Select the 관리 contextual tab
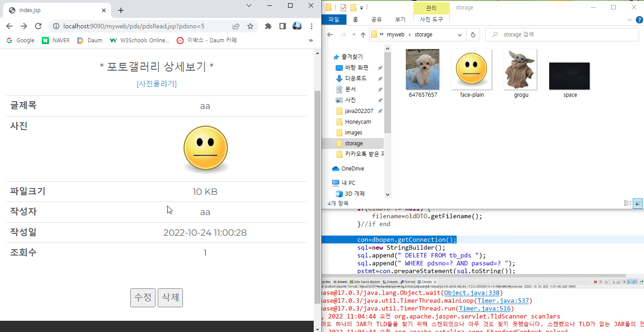644x332 pixels. tap(431, 8)
